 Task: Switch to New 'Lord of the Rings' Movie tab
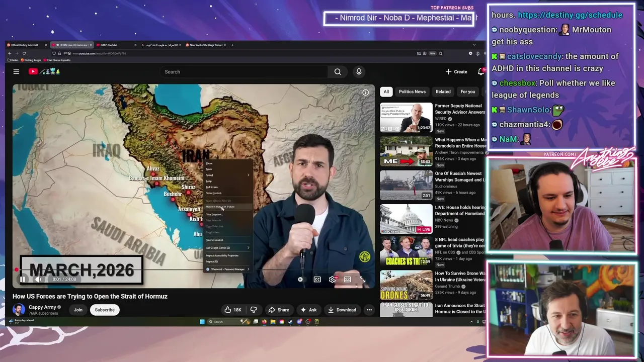pyautogui.click(x=206, y=45)
